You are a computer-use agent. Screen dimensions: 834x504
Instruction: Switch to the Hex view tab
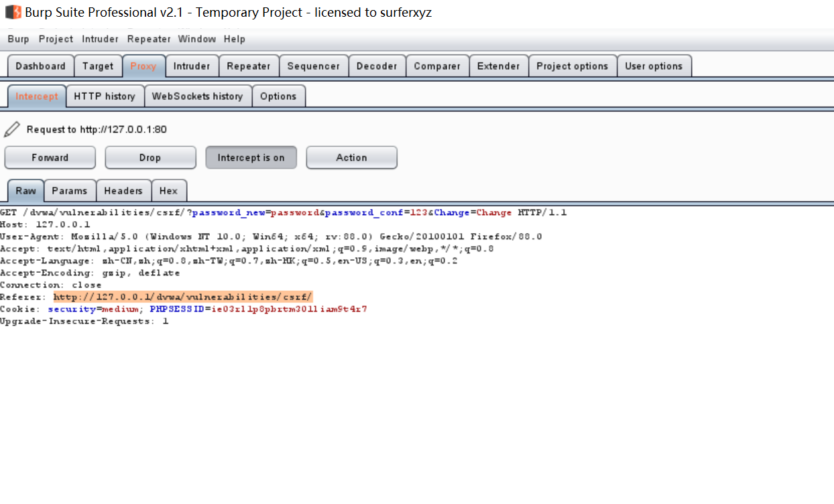[169, 191]
